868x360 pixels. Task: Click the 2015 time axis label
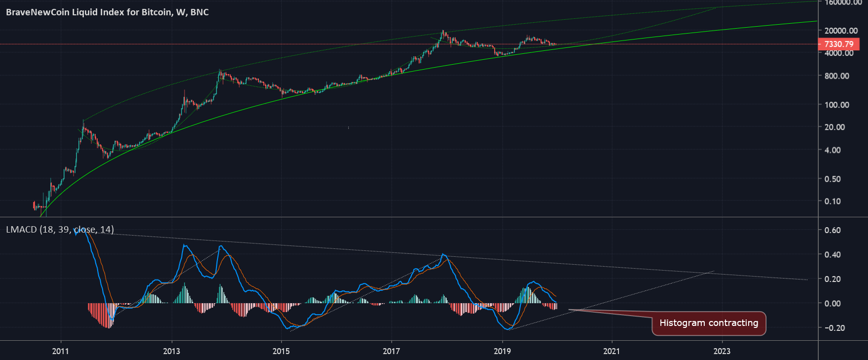pyautogui.click(x=281, y=351)
